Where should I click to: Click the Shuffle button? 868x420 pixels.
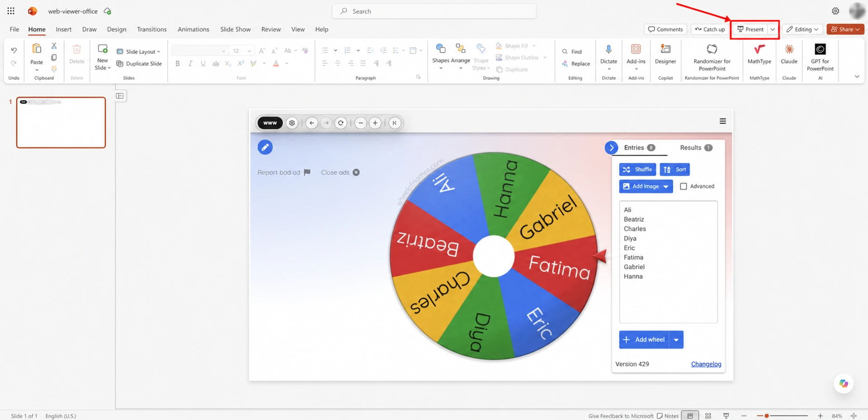[637, 170]
